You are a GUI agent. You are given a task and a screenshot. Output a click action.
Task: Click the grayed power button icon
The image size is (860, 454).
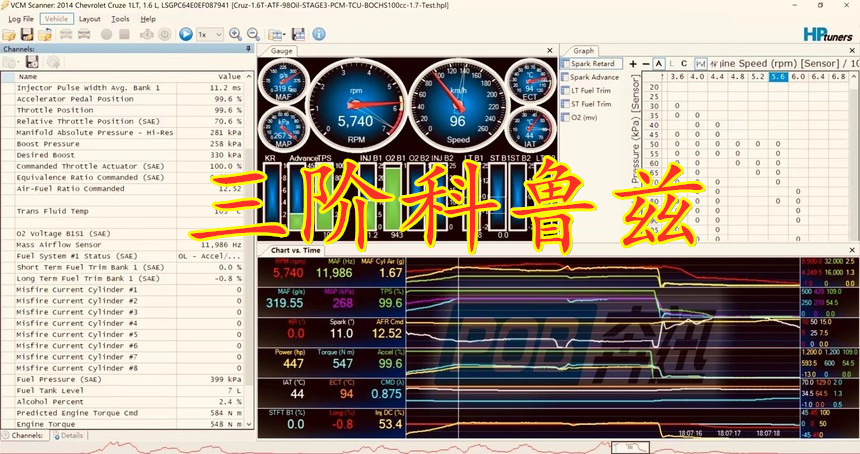pos(165,35)
